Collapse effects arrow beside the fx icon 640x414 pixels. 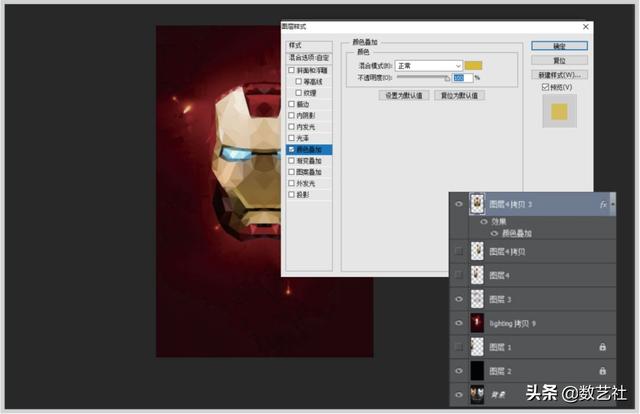pyautogui.click(x=612, y=204)
